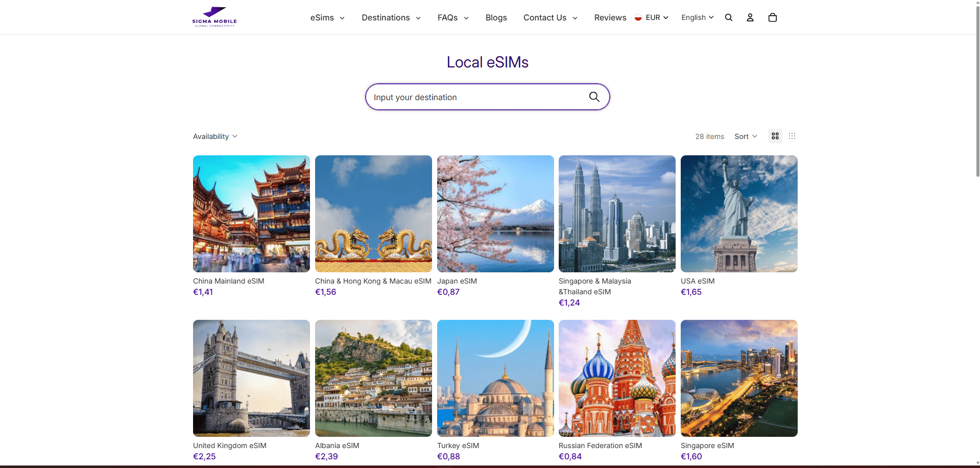Image resolution: width=980 pixels, height=468 pixels.
Task: Expand the Availability filter
Action: point(215,136)
